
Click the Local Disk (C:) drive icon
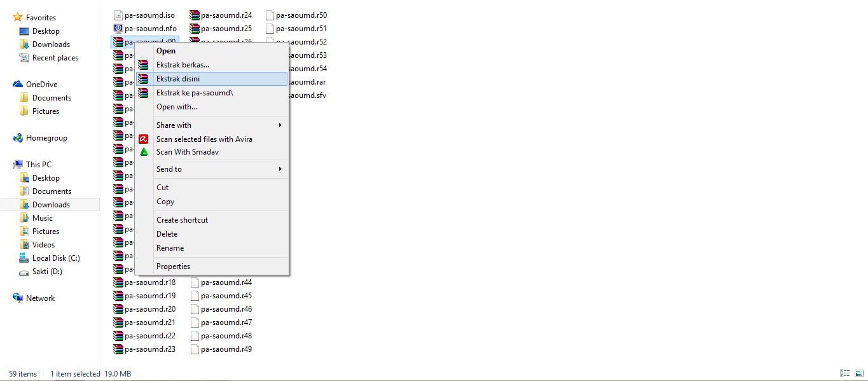[24, 258]
